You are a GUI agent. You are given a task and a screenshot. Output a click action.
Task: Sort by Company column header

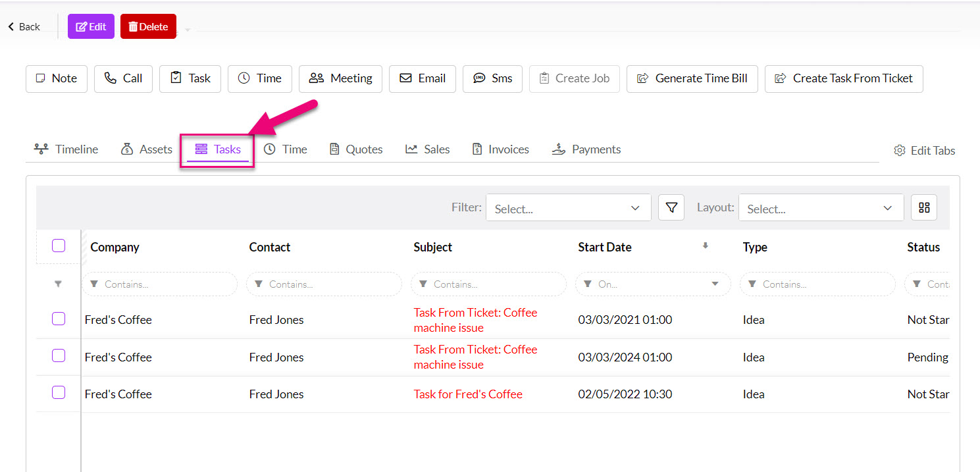[115, 248]
